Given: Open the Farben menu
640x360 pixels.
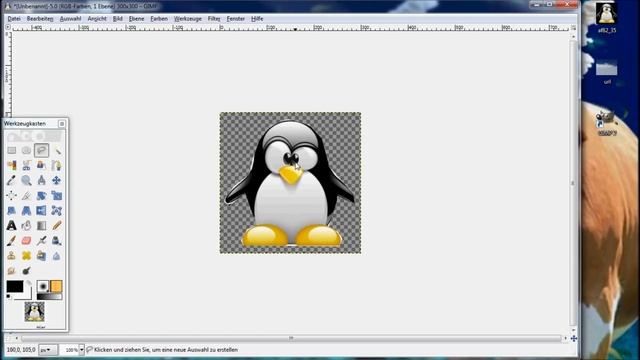Looking at the screenshot, I should click(159, 19).
